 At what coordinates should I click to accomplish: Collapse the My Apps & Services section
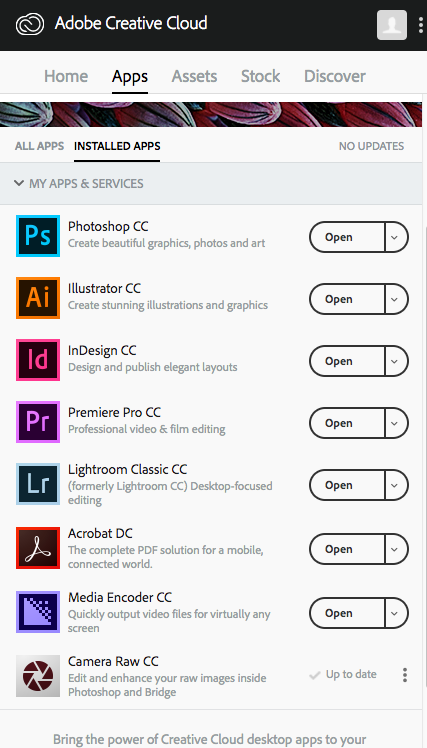79,184
